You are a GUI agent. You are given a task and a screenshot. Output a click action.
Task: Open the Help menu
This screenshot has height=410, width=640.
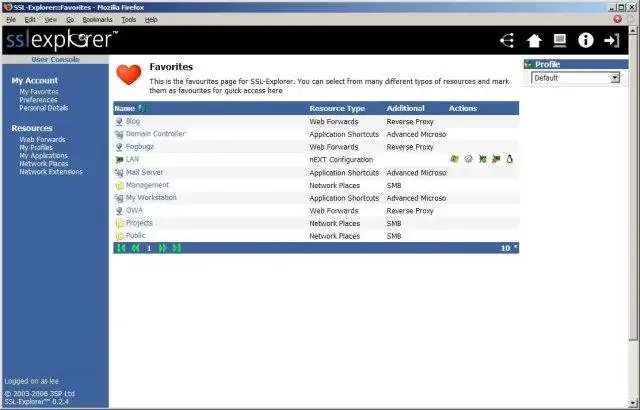point(151,20)
